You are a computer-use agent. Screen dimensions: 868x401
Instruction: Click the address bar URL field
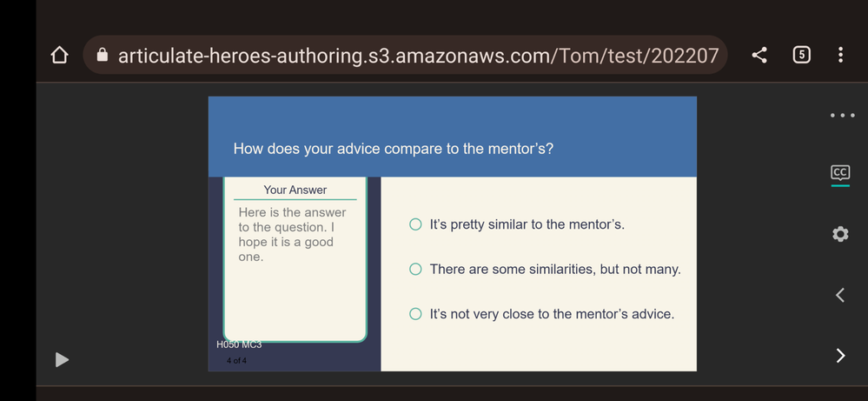[x=417, y=56]
